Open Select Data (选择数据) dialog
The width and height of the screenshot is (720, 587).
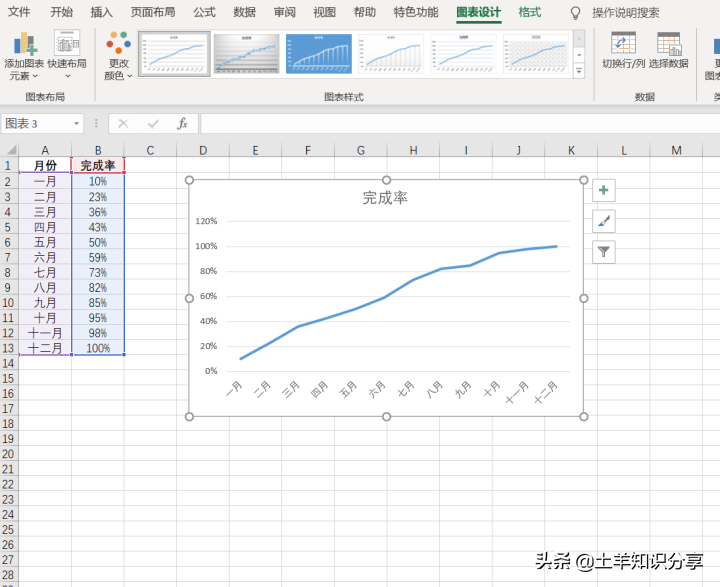click(x=669, y=51)
